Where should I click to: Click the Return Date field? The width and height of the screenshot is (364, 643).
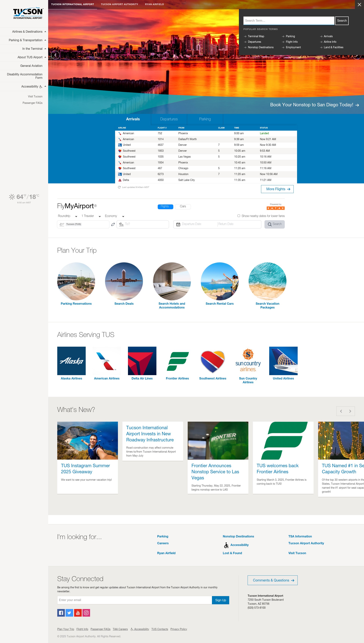[x=239, y=224]
